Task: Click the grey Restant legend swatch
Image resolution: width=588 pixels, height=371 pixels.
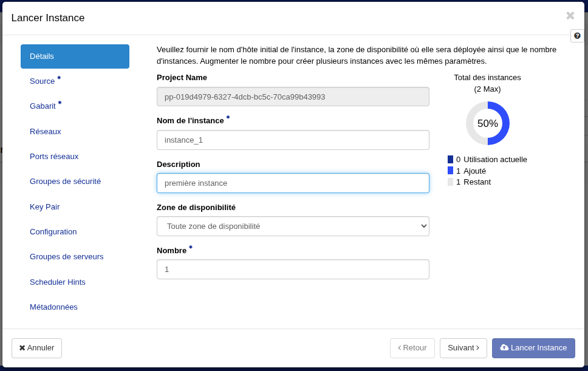Action: (450, 182)
